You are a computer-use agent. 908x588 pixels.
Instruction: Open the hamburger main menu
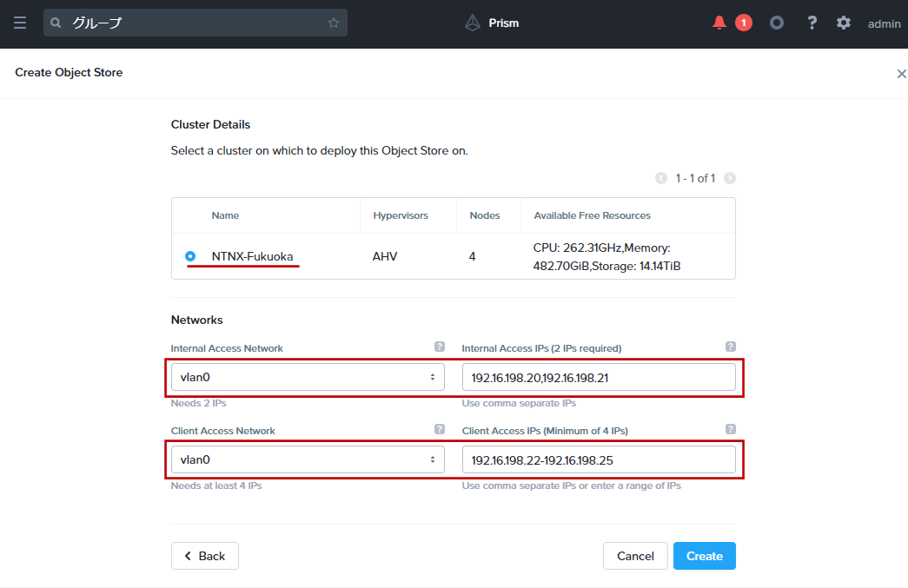[20, 23]
